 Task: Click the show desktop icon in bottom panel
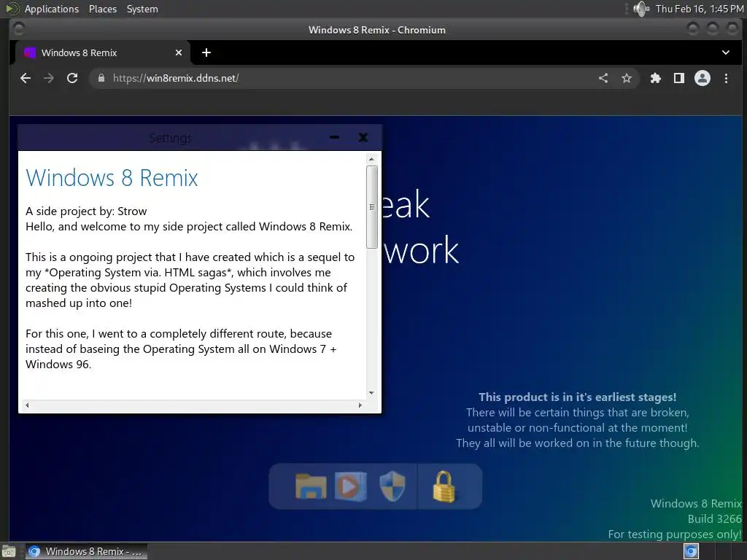click(x=9, y=551)
